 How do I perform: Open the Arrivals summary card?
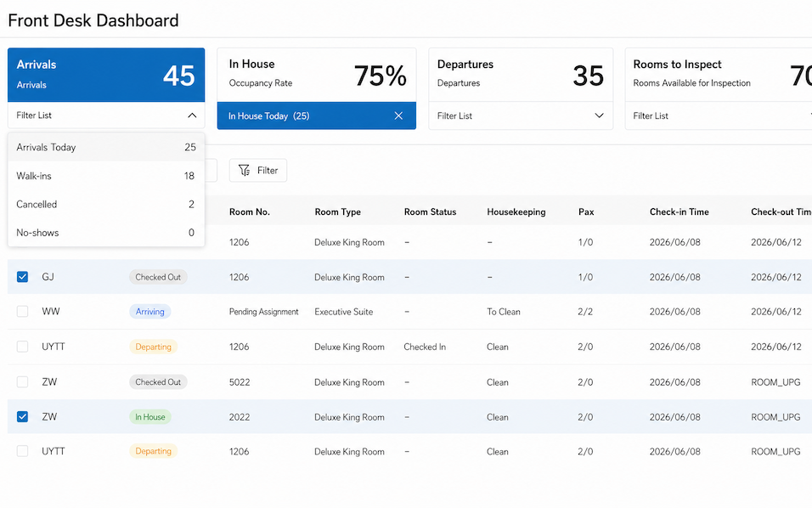coord(106,75)
